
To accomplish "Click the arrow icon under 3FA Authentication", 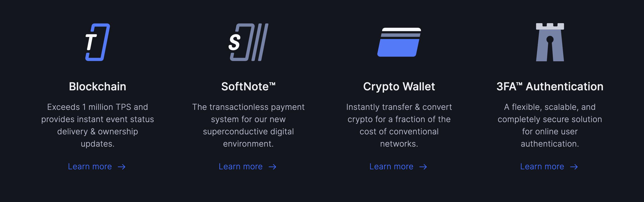I will 574,167.
